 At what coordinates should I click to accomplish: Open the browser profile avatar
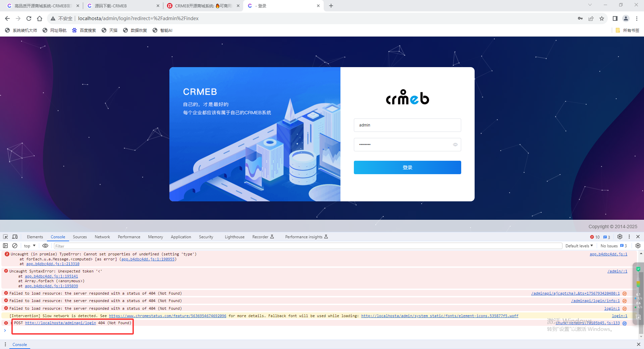626,18
